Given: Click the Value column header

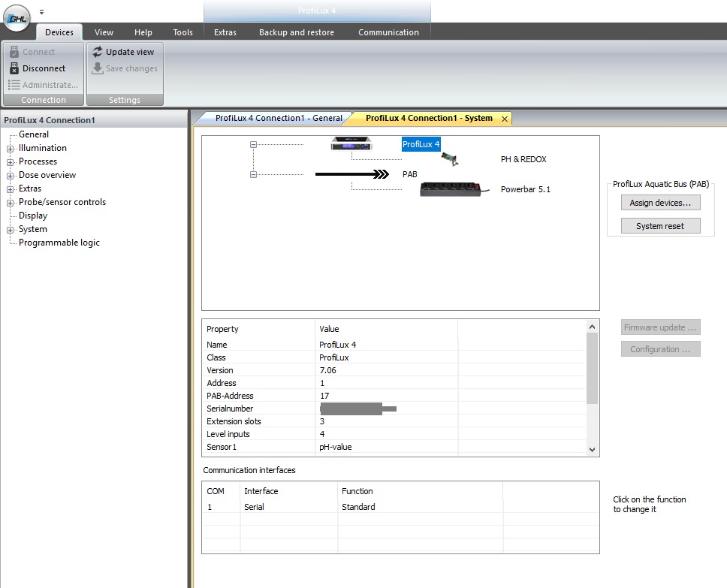Looking at the screenshot, I should (x=329, y=329).
